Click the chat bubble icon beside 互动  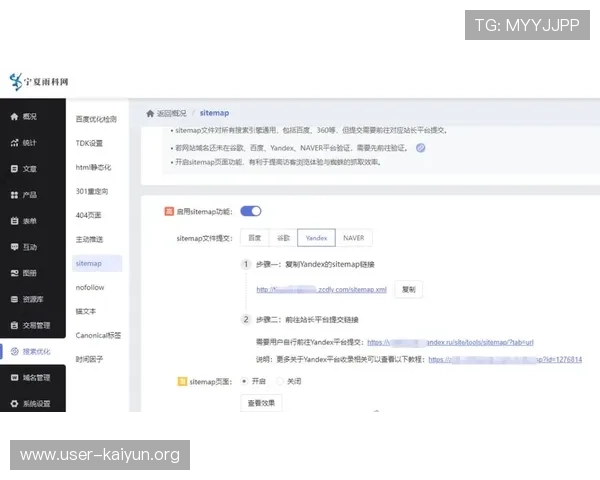point(14,247)
